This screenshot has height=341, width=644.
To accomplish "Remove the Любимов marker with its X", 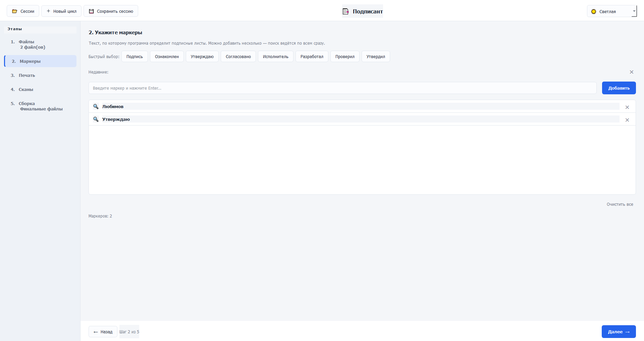I will click(627, 107).
